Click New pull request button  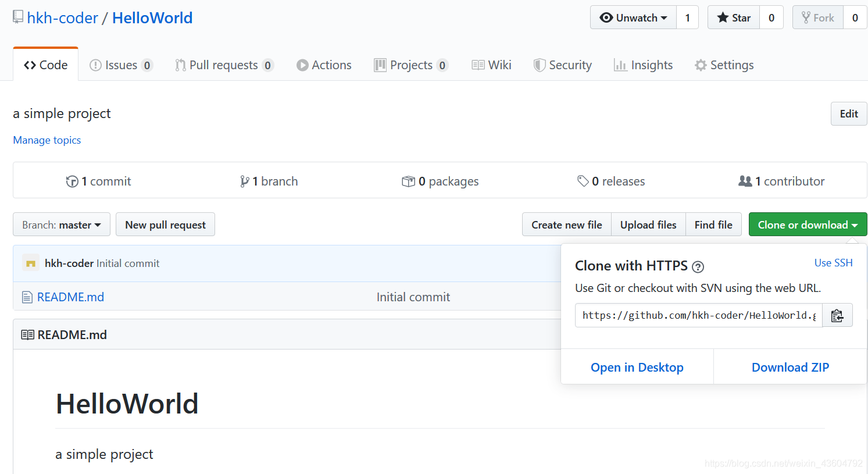coord(166,224)
